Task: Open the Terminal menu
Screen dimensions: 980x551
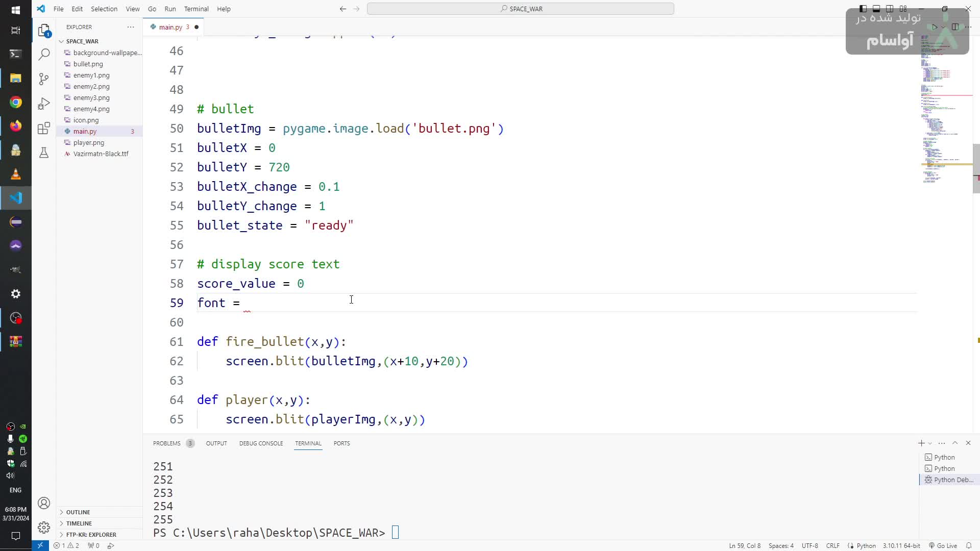Action: [196, 9]
